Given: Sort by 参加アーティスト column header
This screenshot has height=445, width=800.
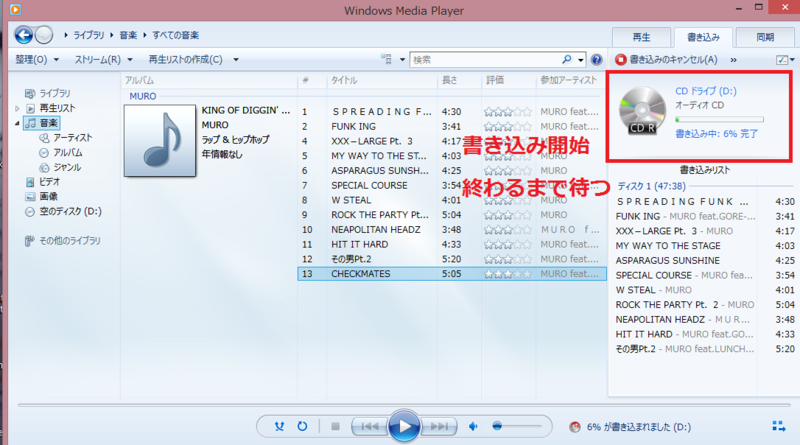Looking at the screenshot, I should (x=568, y=80).
